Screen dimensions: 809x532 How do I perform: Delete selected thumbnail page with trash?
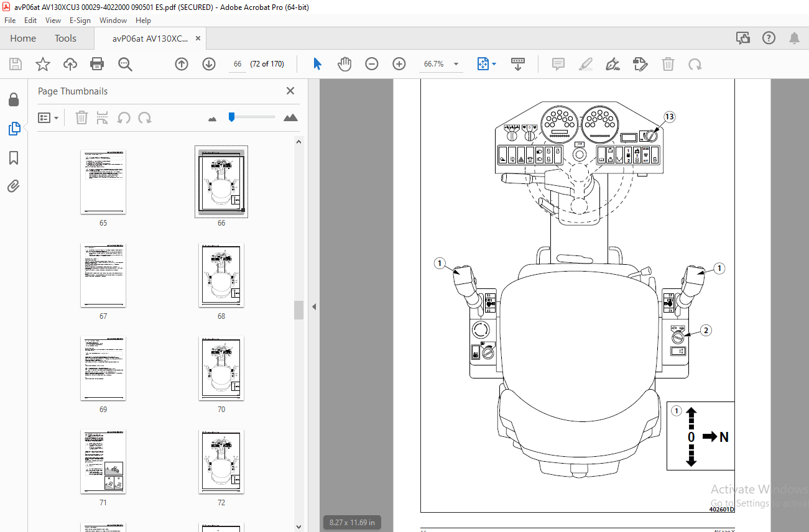click(81, 117)
